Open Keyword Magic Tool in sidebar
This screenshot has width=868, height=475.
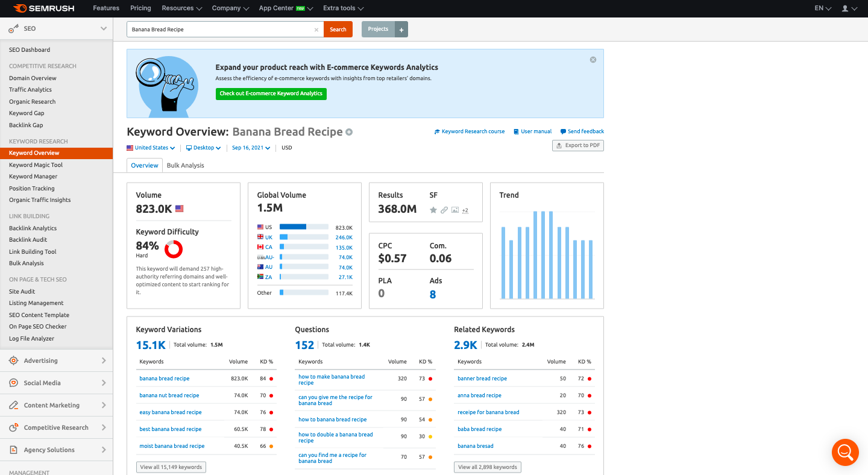coord(36,165)
